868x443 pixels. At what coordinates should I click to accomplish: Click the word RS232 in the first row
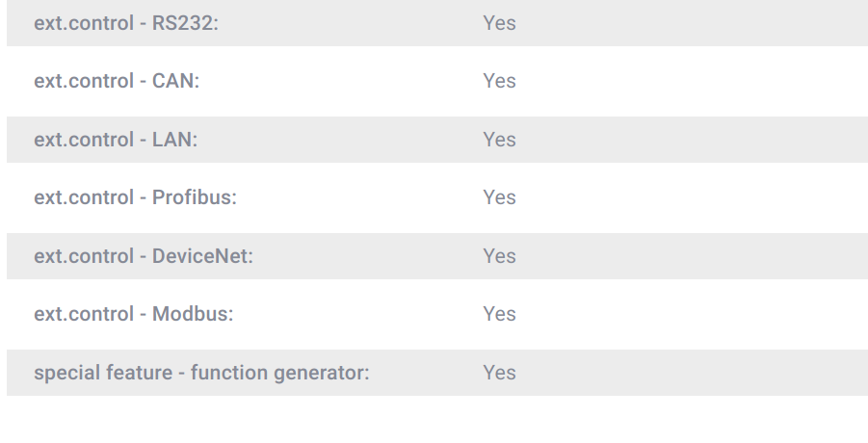(183, 23)
